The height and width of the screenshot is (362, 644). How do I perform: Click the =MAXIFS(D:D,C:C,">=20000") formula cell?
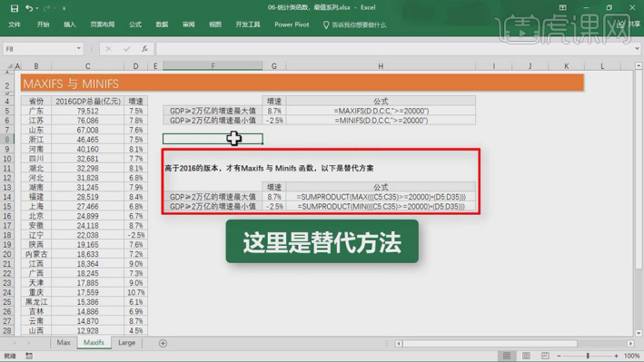[x=381, y=111]
